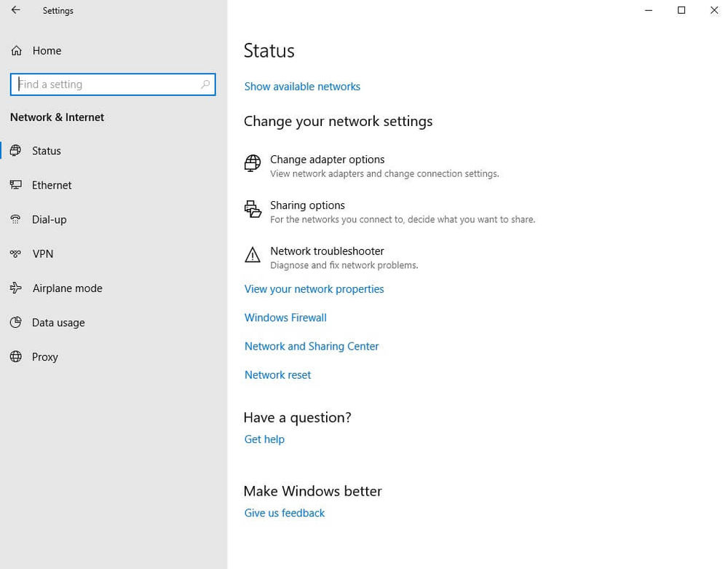Click the Change adapter options network icon
Viewport: 728px width, 569px height.
coord(253,163)
